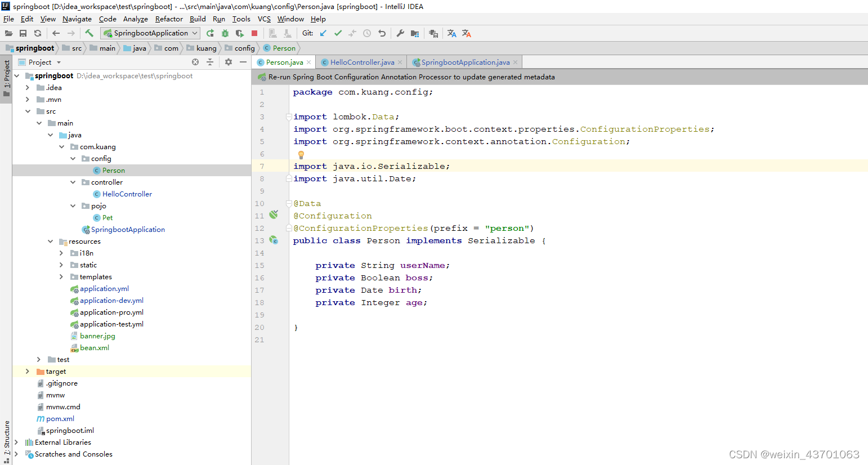Switch to the HelloController.java tab

click(x=361, y=62)
